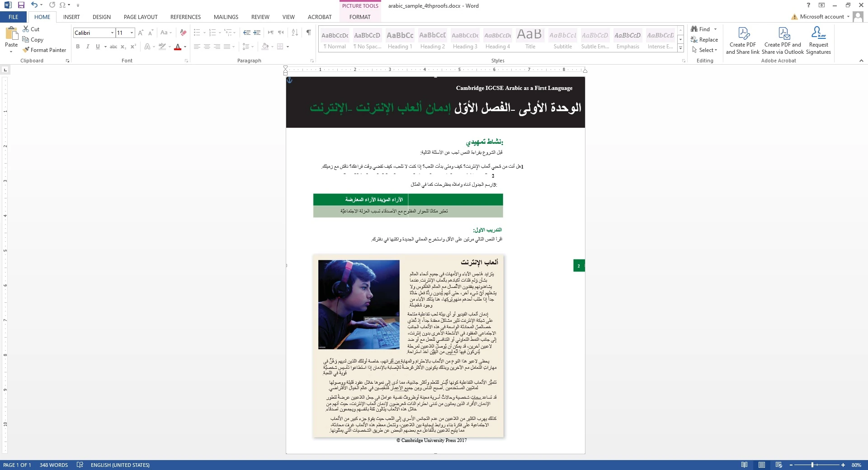Image resolution: width=868 pixels, height=470 pixels.
Task: Click Microsoft account sign-in
Action: [x=821, y=17]
